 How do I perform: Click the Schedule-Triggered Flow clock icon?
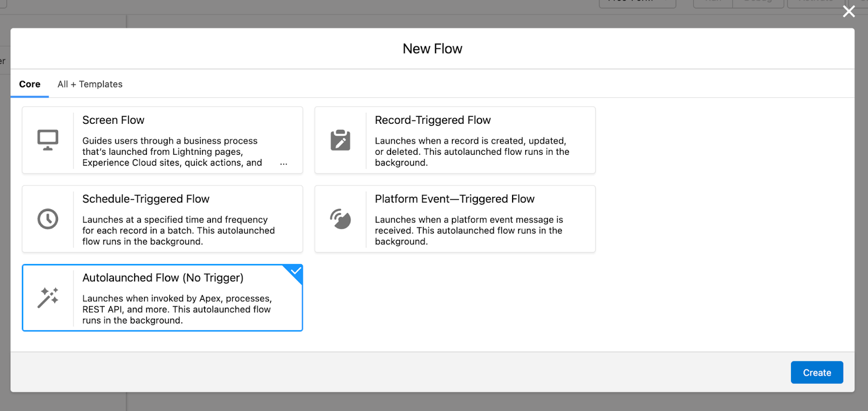coord(48,219)
